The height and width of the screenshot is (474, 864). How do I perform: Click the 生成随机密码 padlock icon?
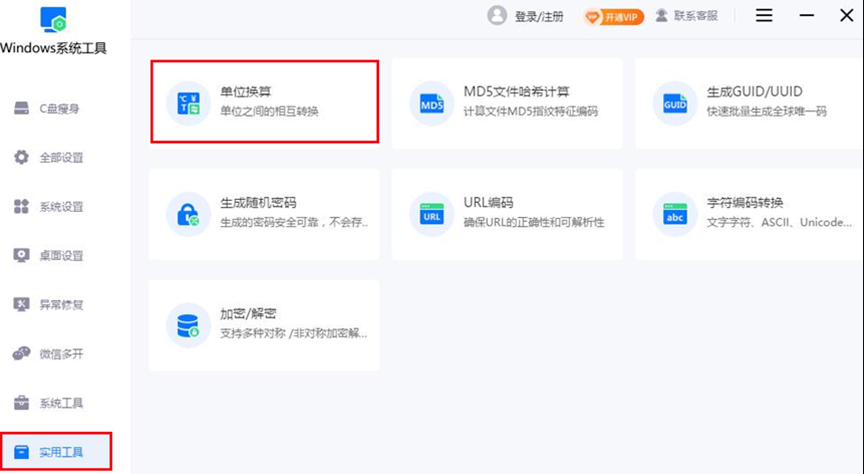pos(188,214)
